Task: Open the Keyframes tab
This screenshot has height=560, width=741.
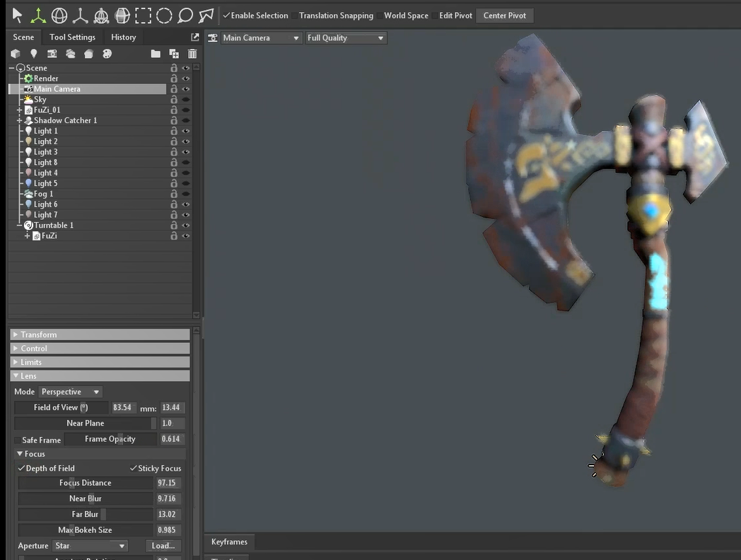Action: [x=229, y=542]
